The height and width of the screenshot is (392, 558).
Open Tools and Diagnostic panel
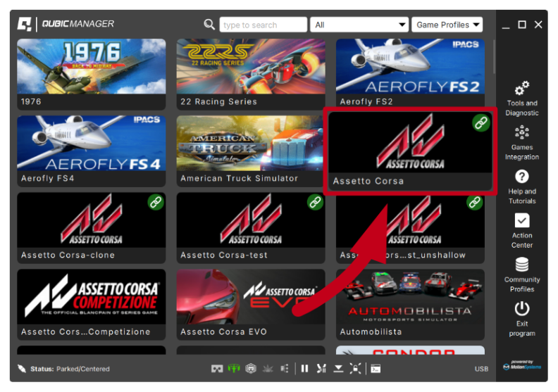(521, 98)
